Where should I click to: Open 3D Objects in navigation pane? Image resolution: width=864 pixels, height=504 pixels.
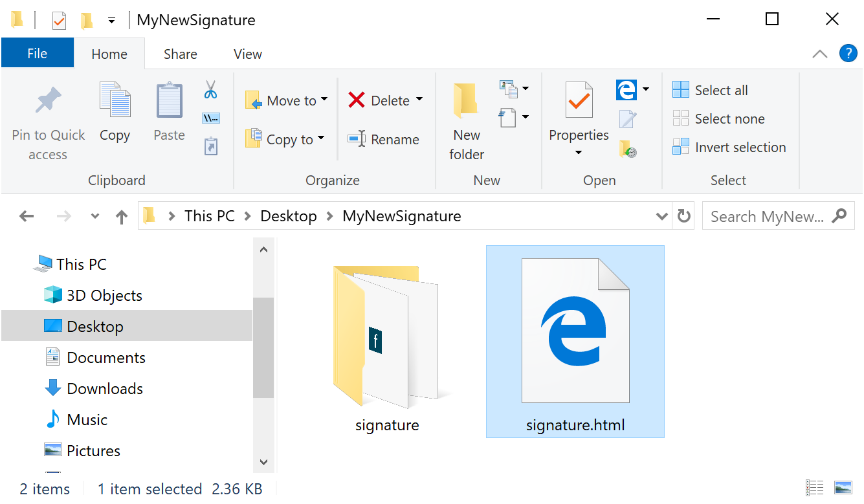point(93,295)
